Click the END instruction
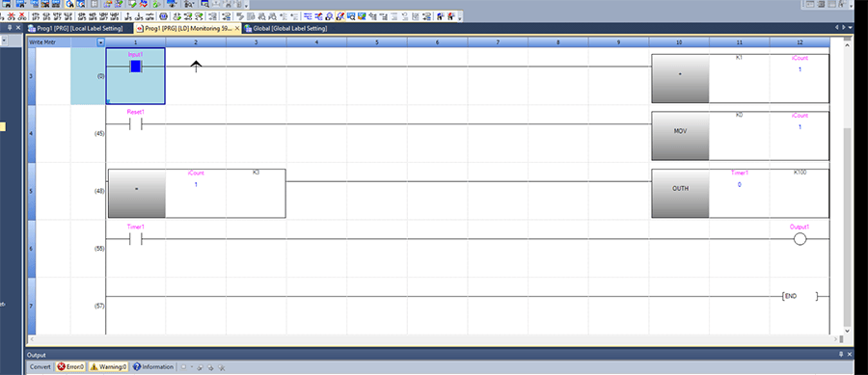This screenshot has height=375, width=868. click(800, 297)
